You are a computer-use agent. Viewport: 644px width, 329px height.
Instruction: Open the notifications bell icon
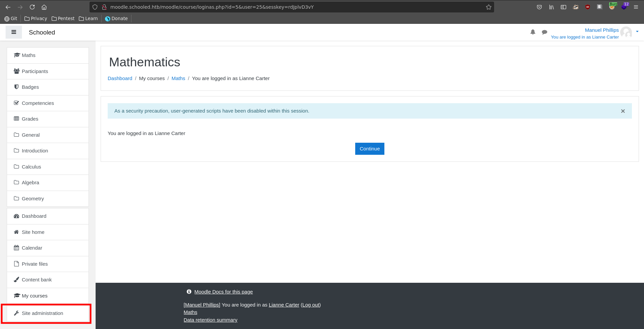533,32
